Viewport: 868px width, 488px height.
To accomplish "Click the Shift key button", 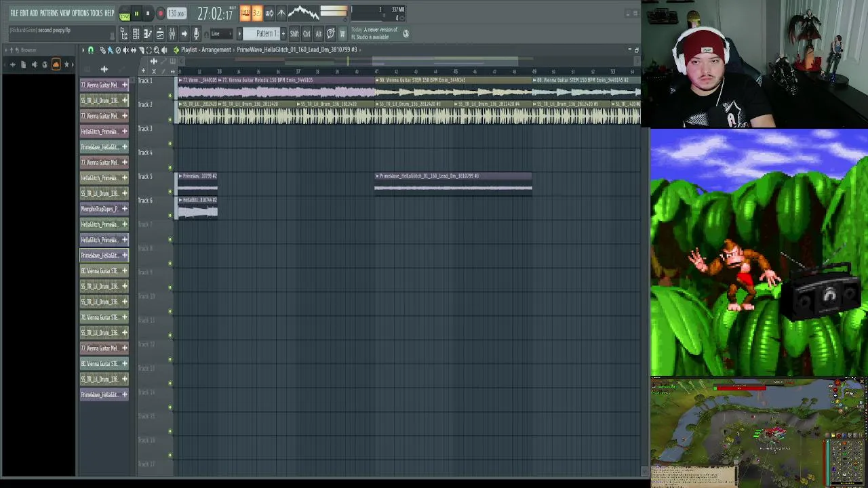I will (x=294, y=34).
